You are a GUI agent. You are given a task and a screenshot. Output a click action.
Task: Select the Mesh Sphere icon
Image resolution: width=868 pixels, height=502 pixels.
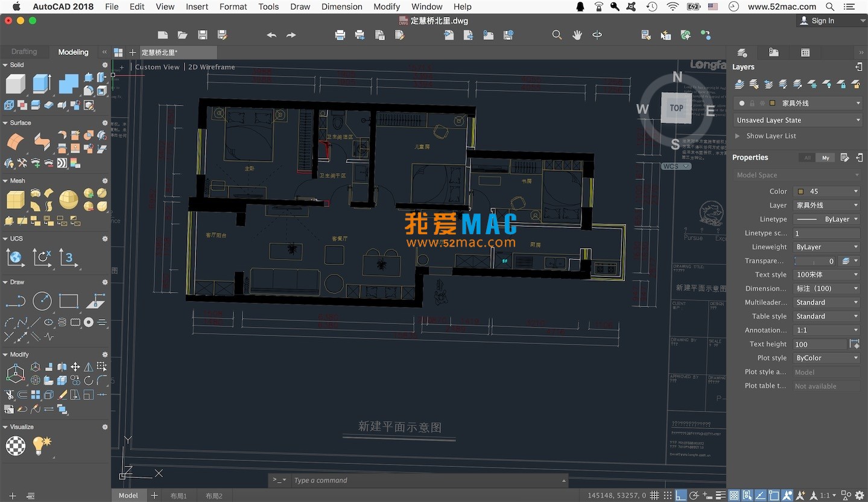coord(68,200)
